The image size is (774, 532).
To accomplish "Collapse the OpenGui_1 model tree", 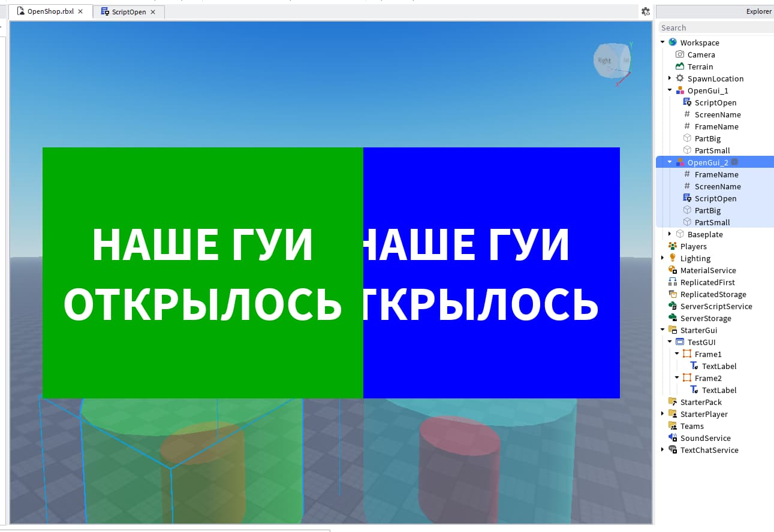I will 670,90.
